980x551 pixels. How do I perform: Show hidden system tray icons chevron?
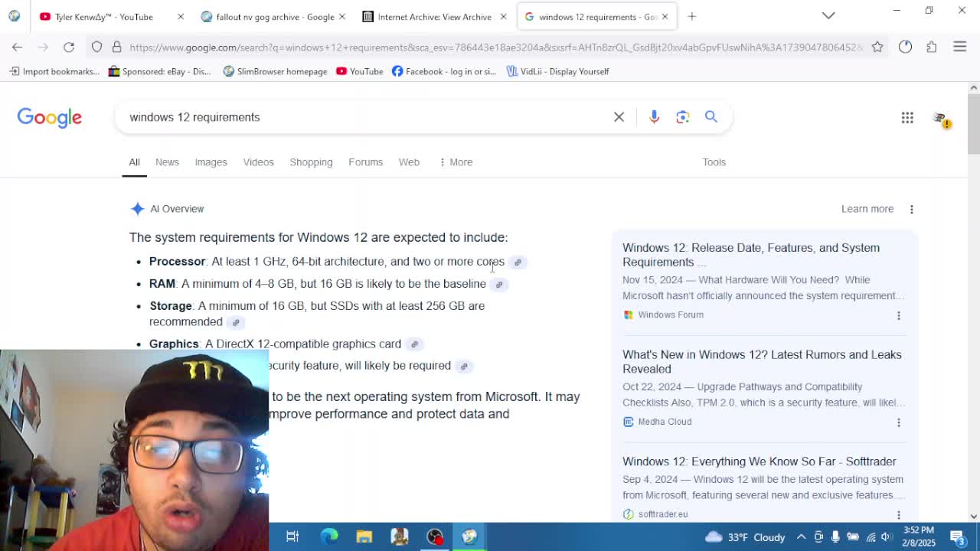coord(801,536)
